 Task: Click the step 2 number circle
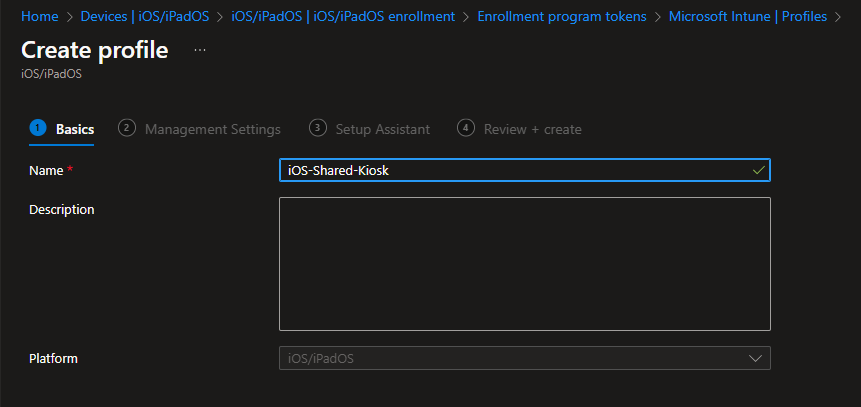point(126,128)
